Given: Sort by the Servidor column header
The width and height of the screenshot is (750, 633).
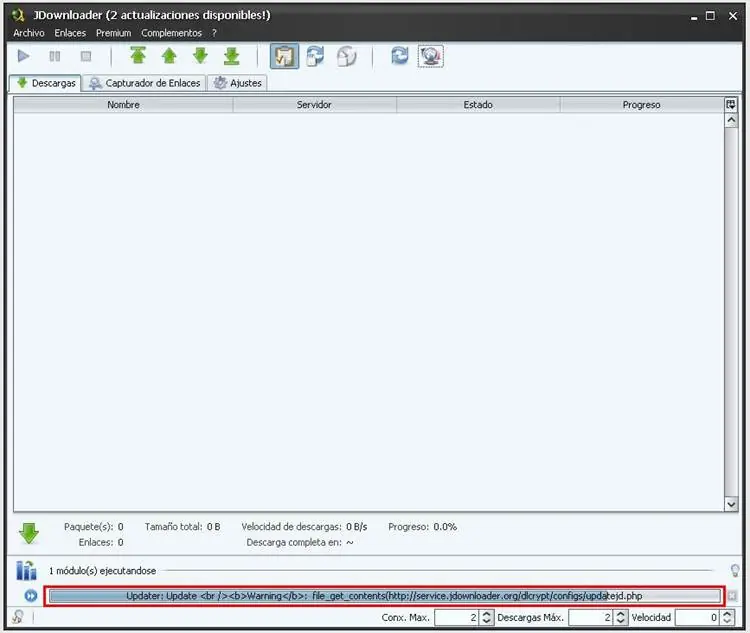Looking at the screenshot, I should click(314, 104).
